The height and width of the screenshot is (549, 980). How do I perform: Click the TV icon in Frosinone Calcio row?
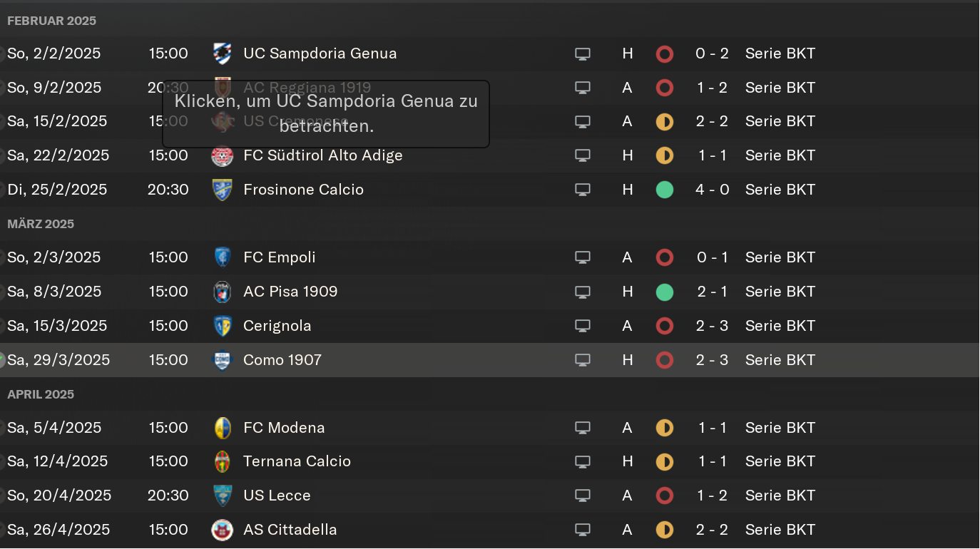[583, 190]
